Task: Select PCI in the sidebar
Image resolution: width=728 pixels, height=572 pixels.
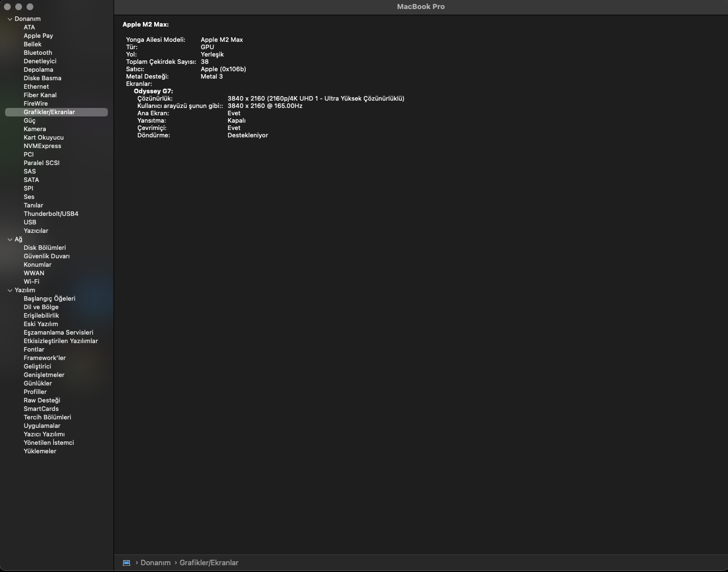Action: click(x=29, y=154)
